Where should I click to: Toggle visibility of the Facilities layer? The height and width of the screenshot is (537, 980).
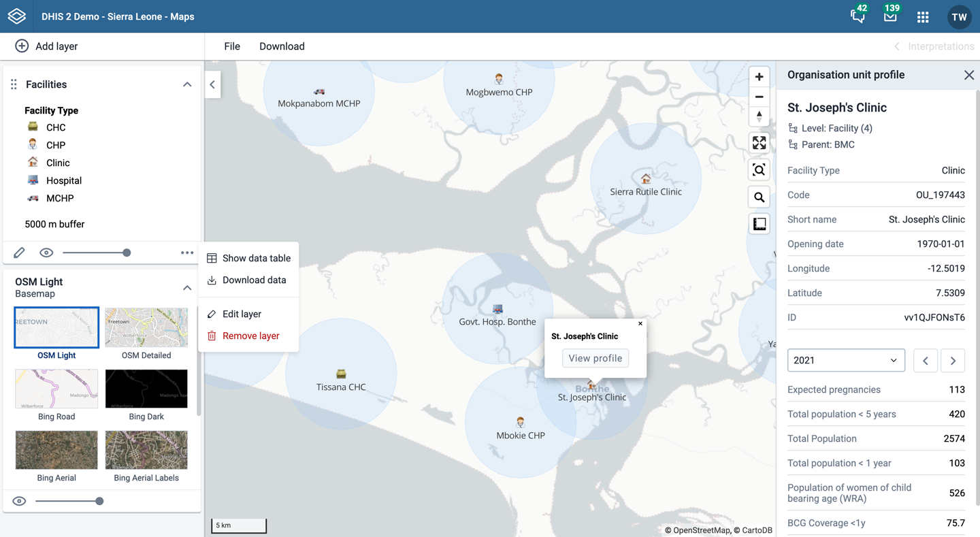(x=46, y=253)
